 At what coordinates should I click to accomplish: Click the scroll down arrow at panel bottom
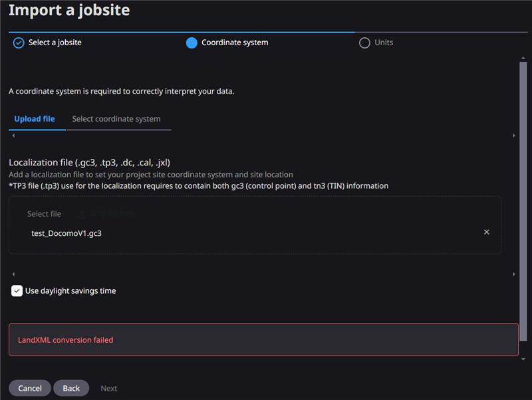(x=523, y=359)
